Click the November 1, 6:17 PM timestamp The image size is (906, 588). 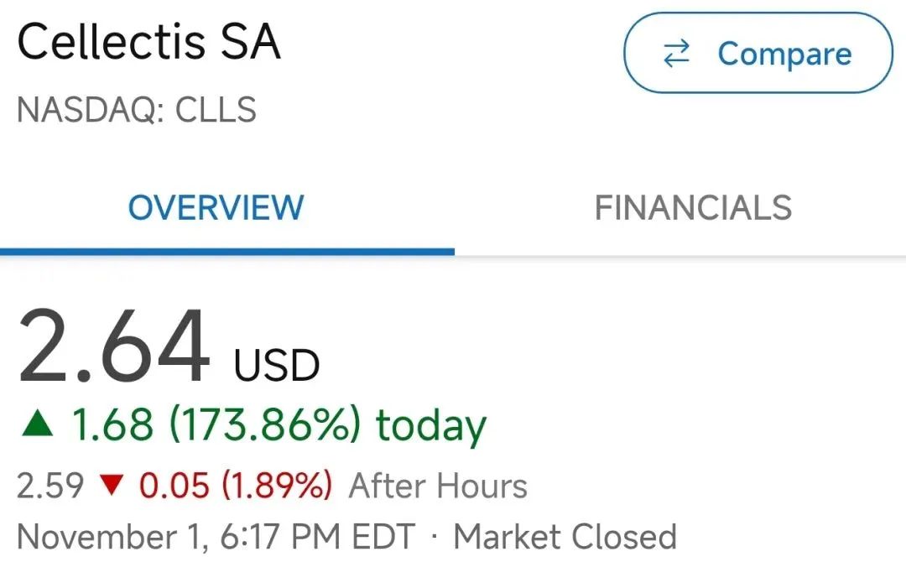coord(216,537)
